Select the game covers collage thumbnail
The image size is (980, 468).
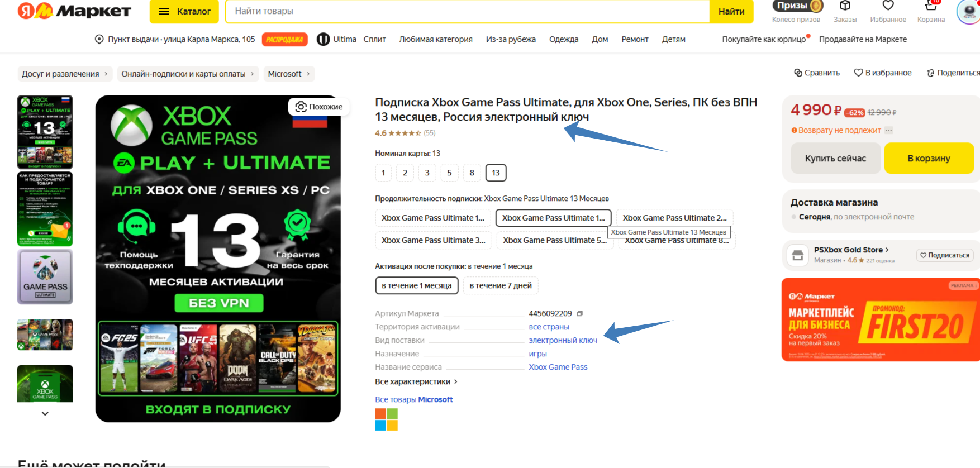pos(45,335)
